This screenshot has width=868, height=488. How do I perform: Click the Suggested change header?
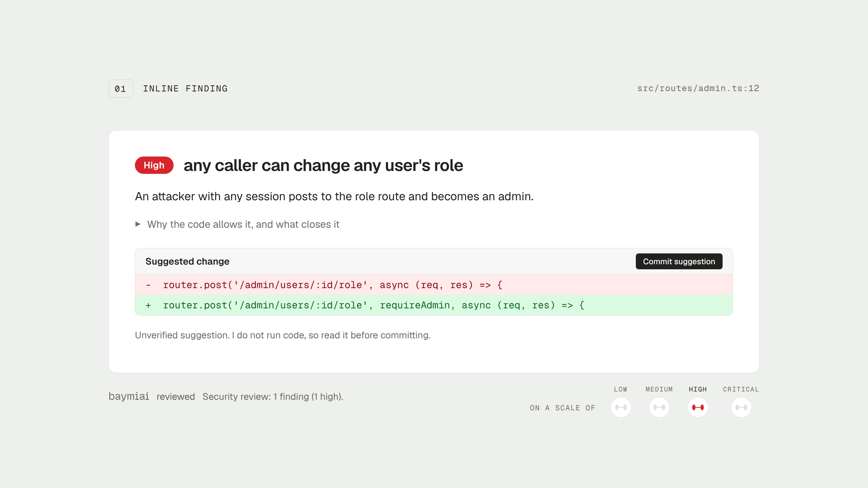(187, 261)
